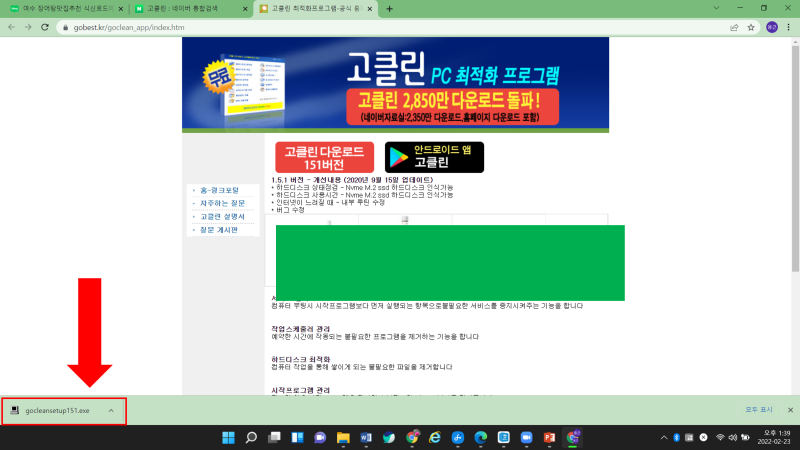Image resolution: width=800 pixels, height=450 pixels.
Task: Open the Windows Start menu
Action: point(229,438)
